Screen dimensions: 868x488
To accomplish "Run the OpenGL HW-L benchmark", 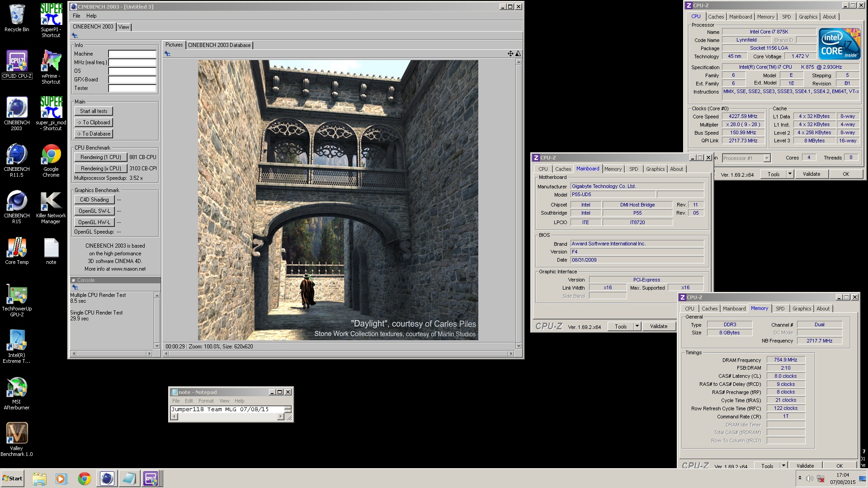I will tap(94, 222).
